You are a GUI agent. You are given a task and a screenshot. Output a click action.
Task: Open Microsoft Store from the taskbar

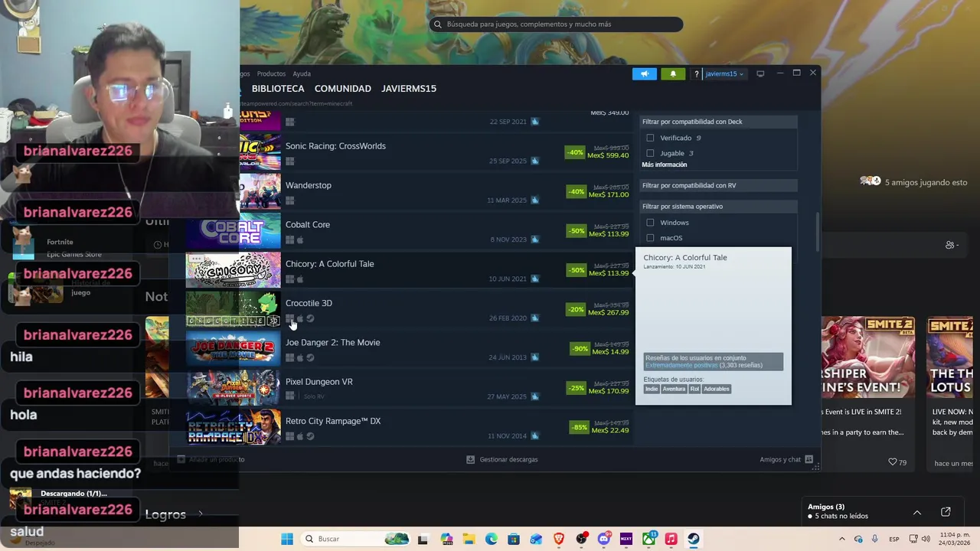click(514, 539)
